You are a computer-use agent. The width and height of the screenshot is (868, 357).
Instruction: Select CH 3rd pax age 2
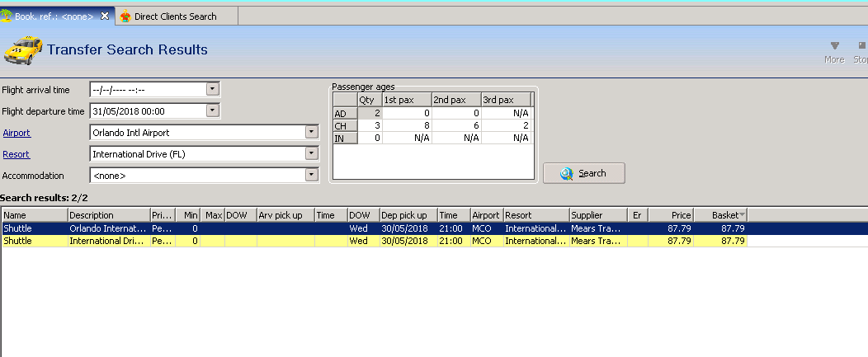click(x=506, y=125)
